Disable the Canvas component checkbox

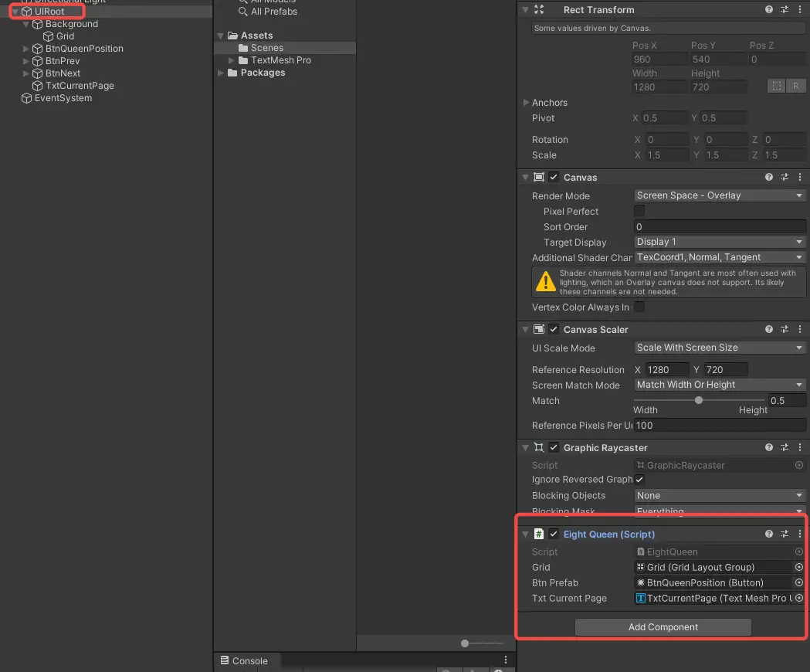coord(554,178)
